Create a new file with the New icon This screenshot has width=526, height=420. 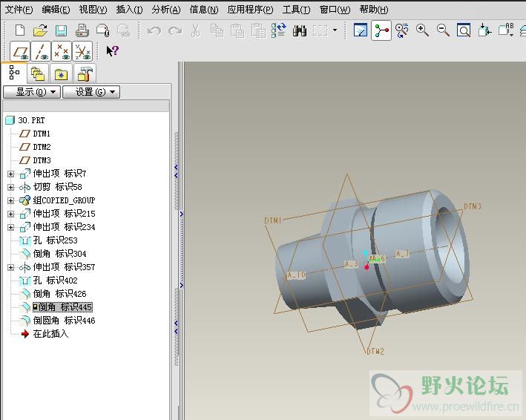point(20,30)
